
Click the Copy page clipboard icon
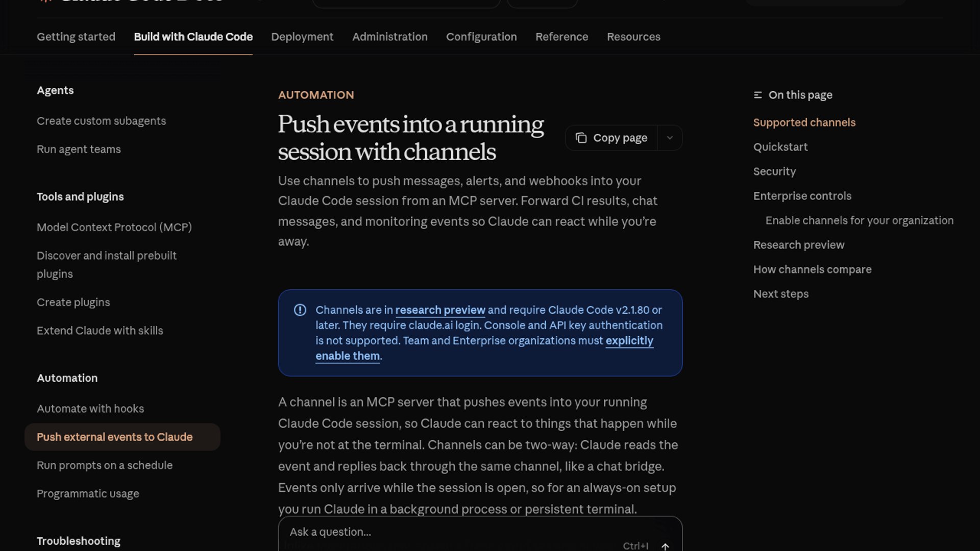click(x=581, y=138)
